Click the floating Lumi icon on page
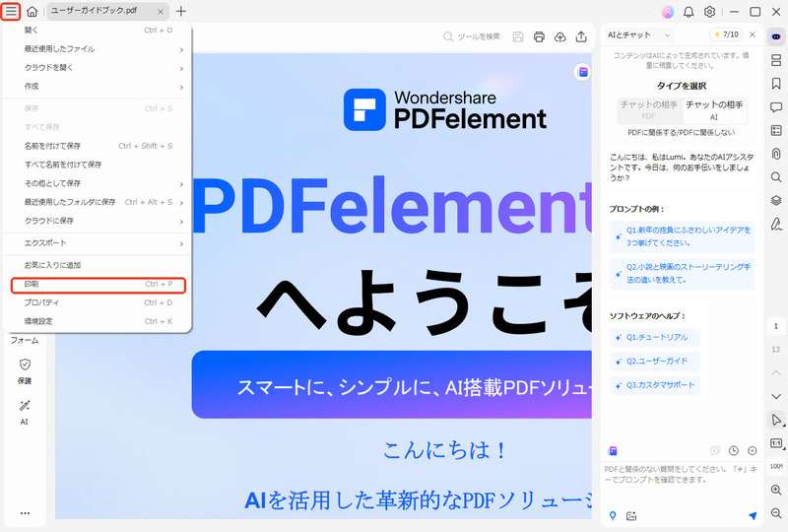 583,72
